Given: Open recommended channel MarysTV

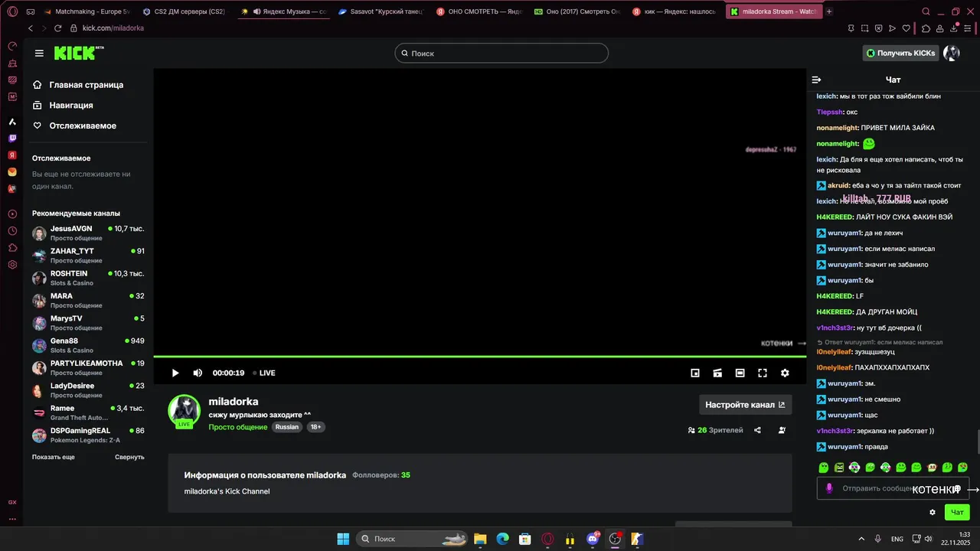Looking at the screenshot, I should 88,323.
